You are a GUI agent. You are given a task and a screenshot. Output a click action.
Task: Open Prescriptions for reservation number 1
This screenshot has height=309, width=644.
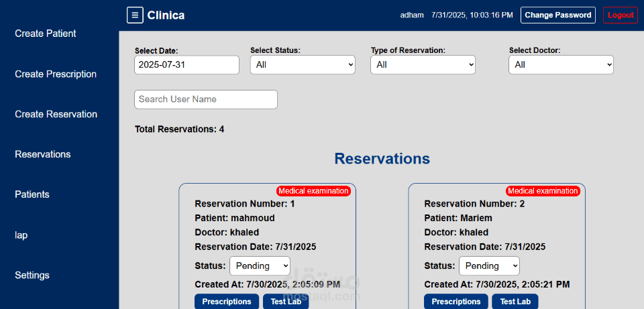click(x=227, y=302)
